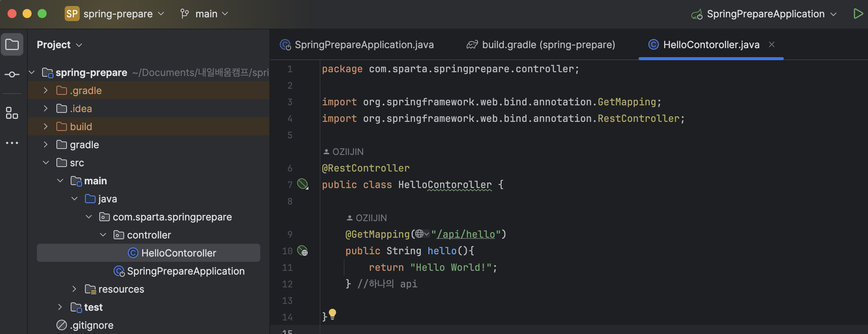
Task: Collapse the java folder
Action: pyautogui.click(x=74, y=199)
